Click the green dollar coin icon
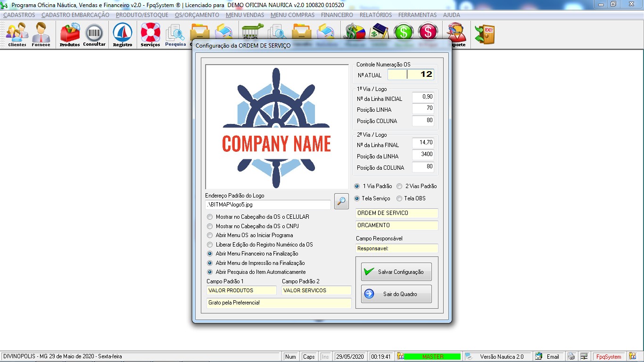The width and height of the screenshot is (644, 362). point(404,33)
